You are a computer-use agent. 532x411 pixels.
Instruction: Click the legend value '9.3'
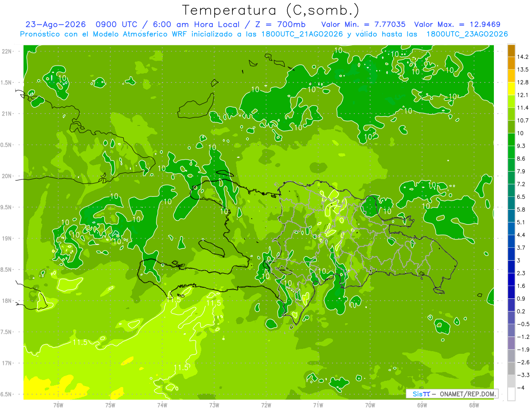pyautogui.click(x=521, y=146)
